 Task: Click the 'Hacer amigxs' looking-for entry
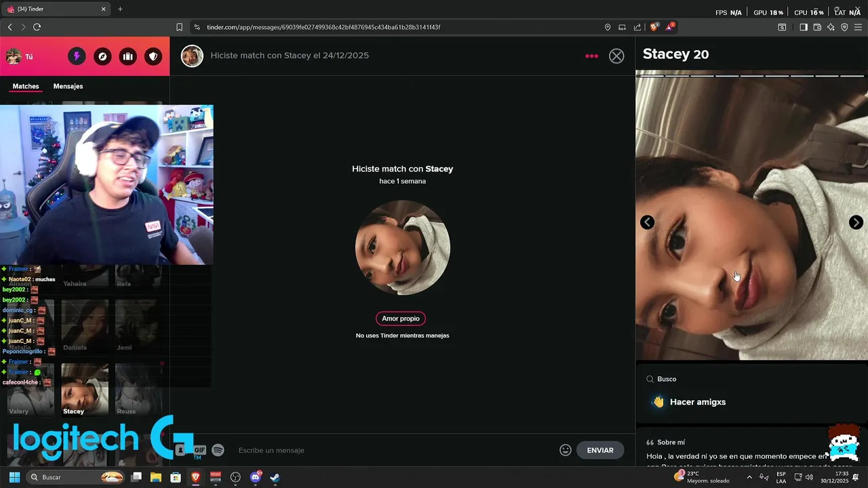tap(689, 402)
